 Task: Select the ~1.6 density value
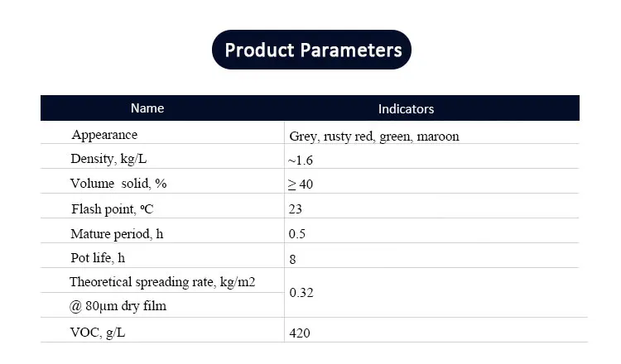(301, 160)
